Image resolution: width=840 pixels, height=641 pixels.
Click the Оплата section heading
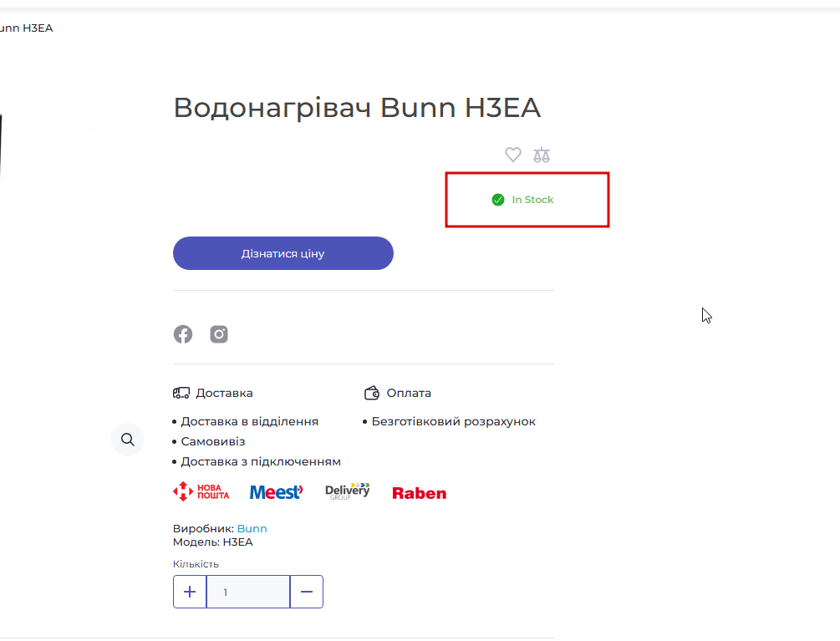409,393
